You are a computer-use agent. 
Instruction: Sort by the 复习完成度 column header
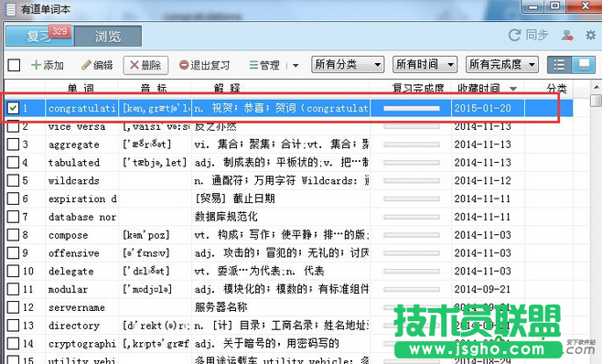pos(418,89)
